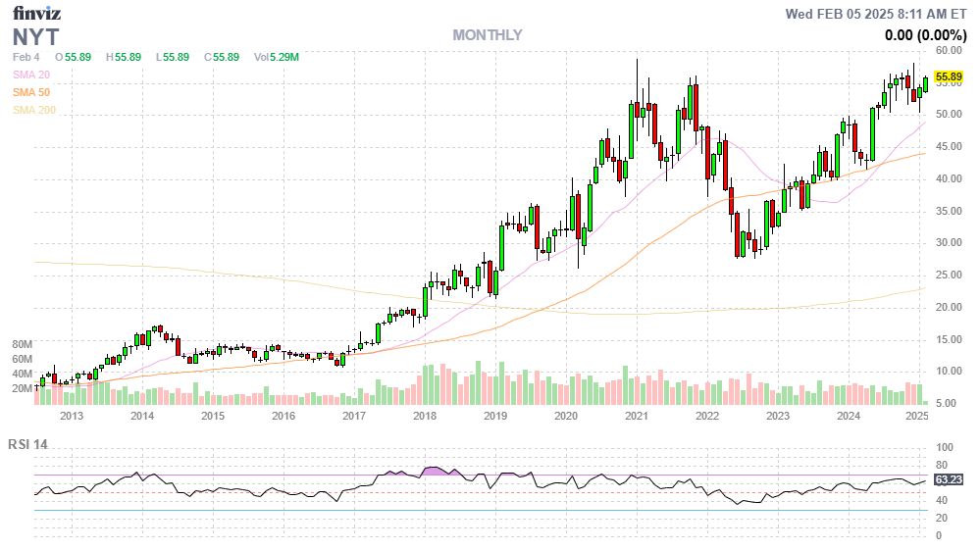Click the RSI 14 indicator label
Screen dimensions: 980x551
pyautogui.click(x=27, y=444)
